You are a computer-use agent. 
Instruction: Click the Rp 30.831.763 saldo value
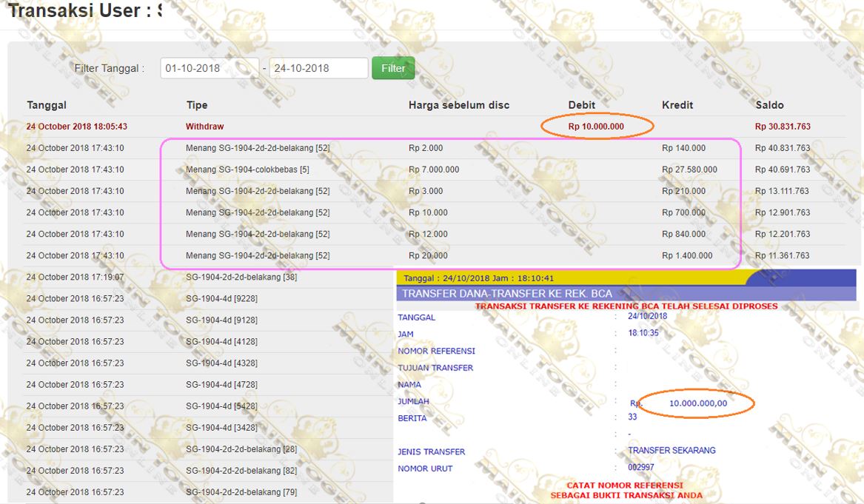pyautogui.click(x=783, y=126)
